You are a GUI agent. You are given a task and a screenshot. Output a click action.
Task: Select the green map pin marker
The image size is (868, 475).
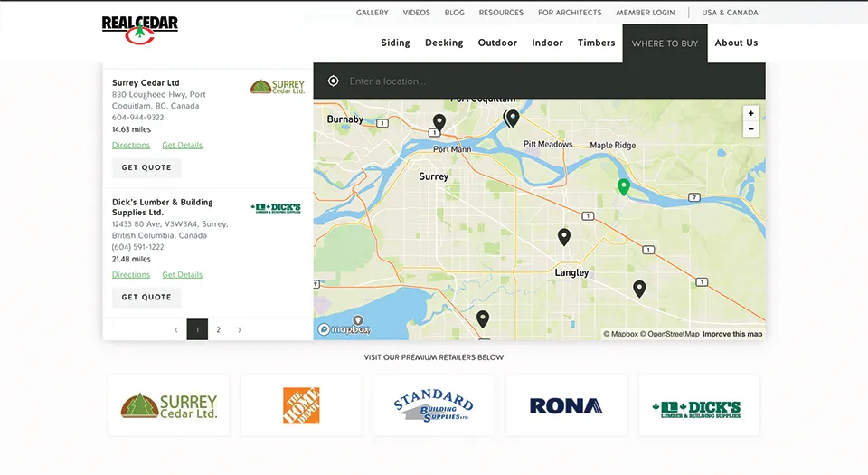pos(623,186)
